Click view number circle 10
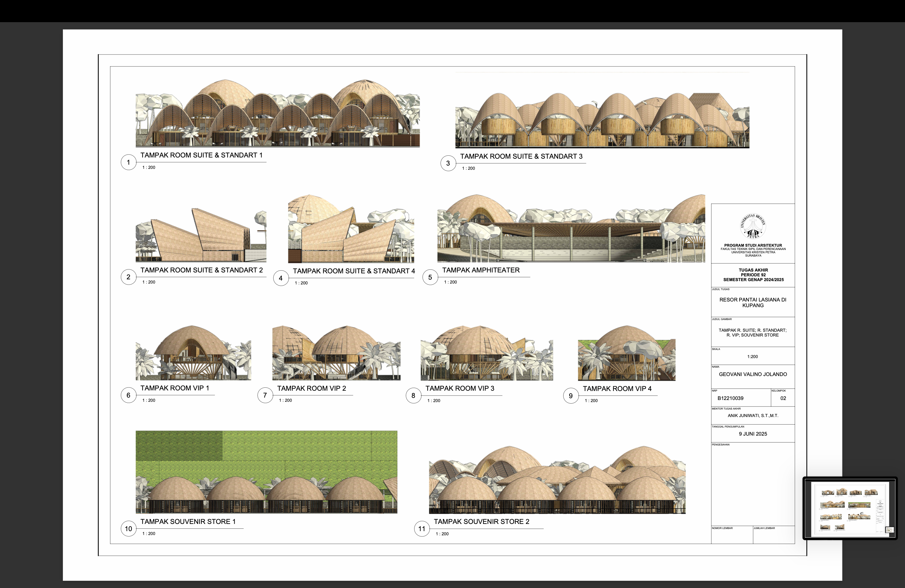 [x=128, y=529]
